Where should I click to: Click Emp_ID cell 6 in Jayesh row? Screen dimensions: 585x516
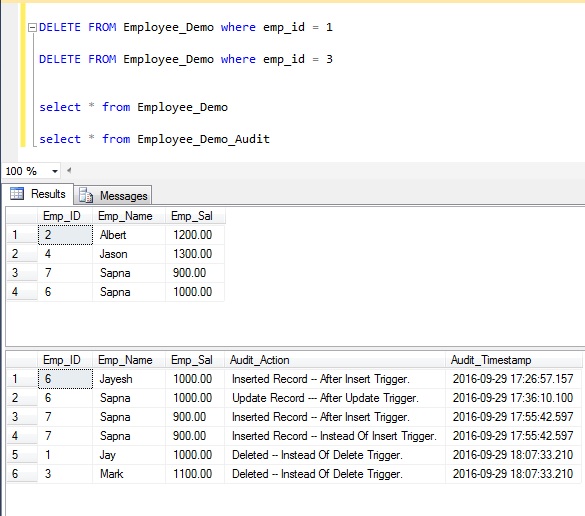[x=65, y=379]
